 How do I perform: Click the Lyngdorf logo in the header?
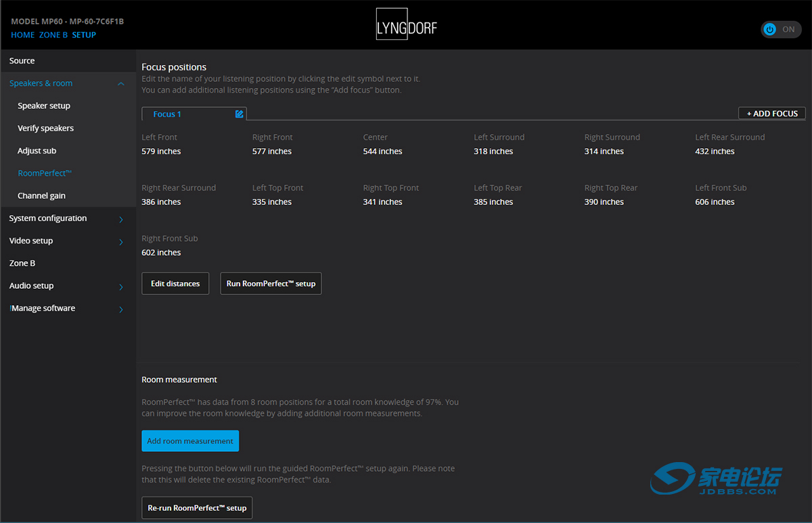pyautogui.click(x=407, y=25)
